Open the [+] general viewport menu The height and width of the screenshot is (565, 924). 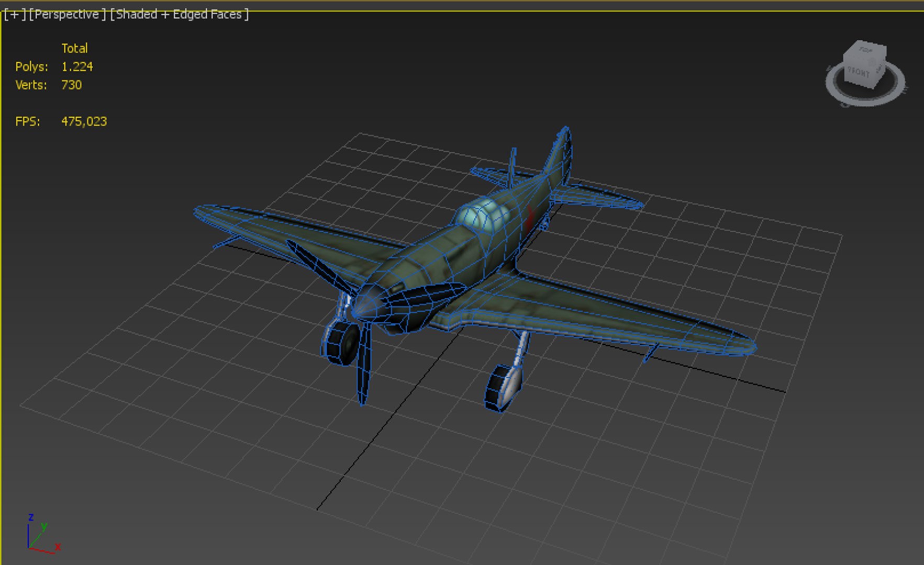pyautogui.click(x=14, y=15)
